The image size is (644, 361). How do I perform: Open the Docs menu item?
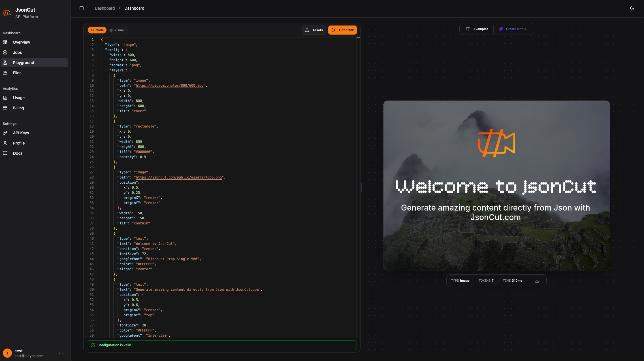[18, 153]
